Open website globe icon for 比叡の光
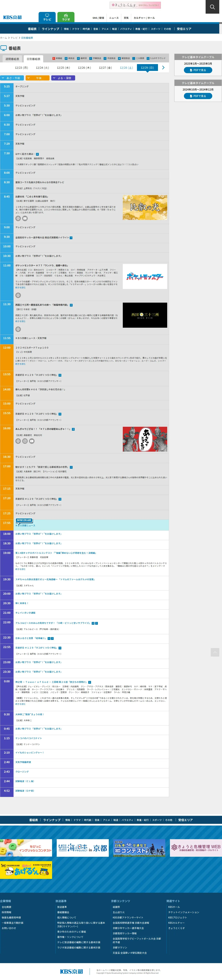Viewport: 222px width, 980px height. 18,218
